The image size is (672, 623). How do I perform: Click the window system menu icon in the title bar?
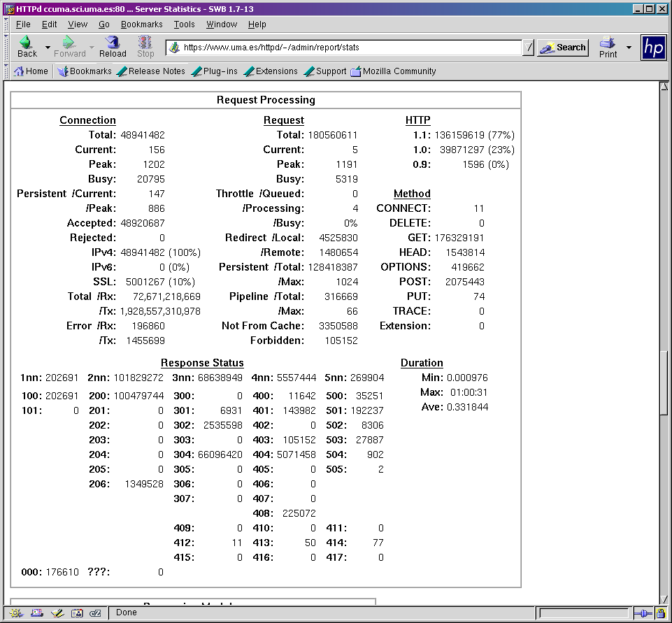pyautogui.click(x=9, y=9)
